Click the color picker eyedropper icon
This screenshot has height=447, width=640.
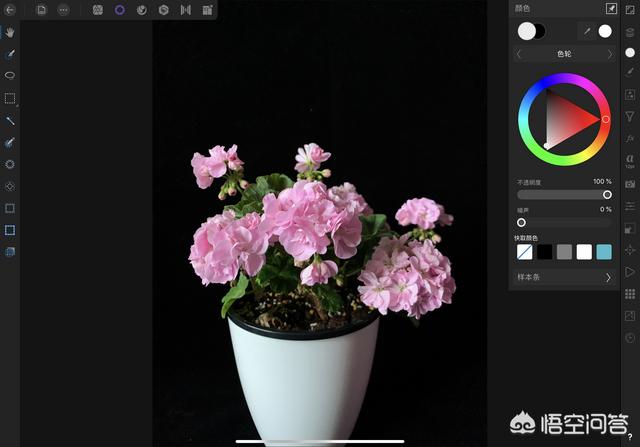(x=587, y=31)
